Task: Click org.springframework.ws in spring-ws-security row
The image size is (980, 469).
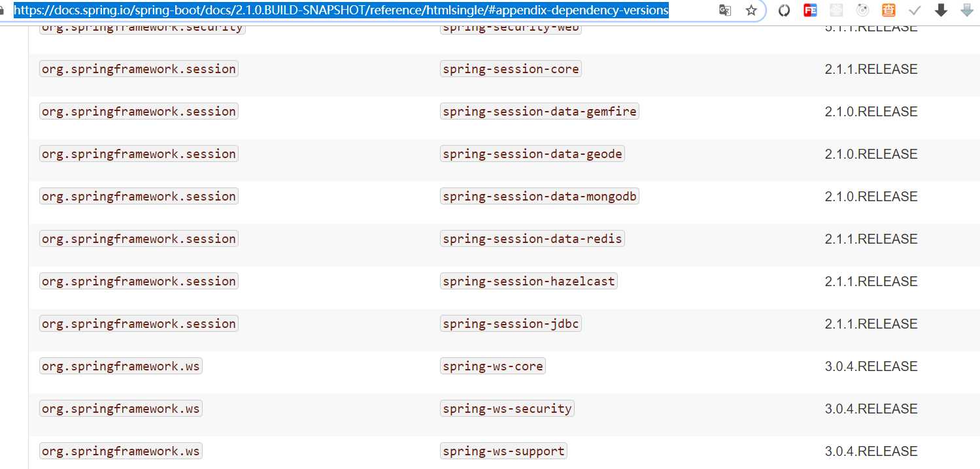Action: [x=121, y=409]
